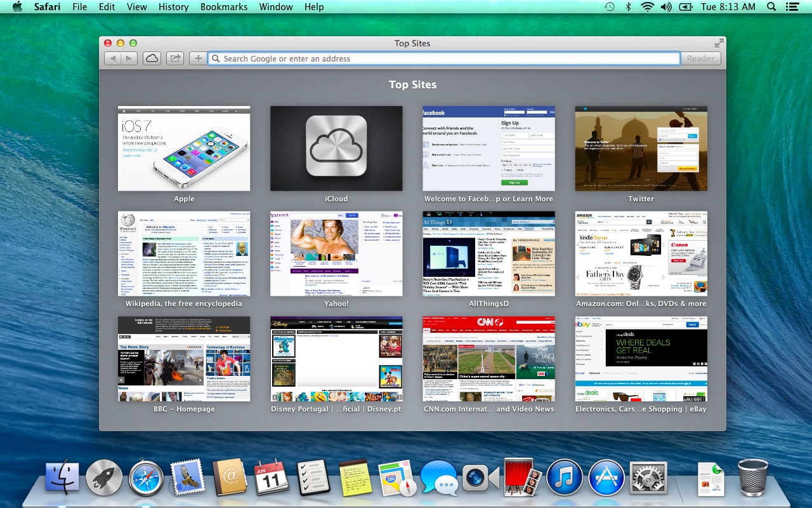Open the Twitter top site

pyautogui.click(x=641, y=148)
